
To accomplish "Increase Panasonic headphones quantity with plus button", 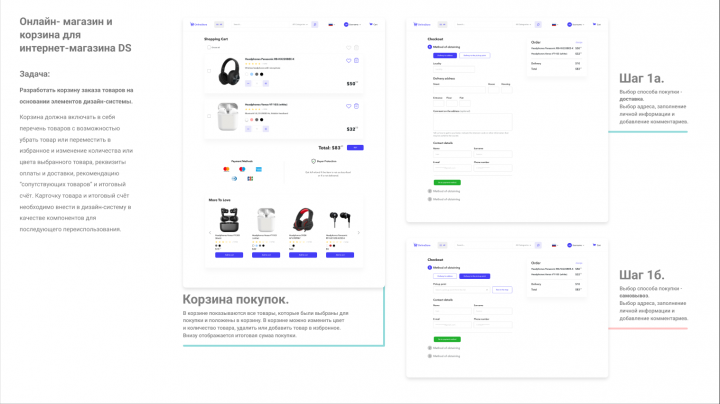I will click(265, 84).
